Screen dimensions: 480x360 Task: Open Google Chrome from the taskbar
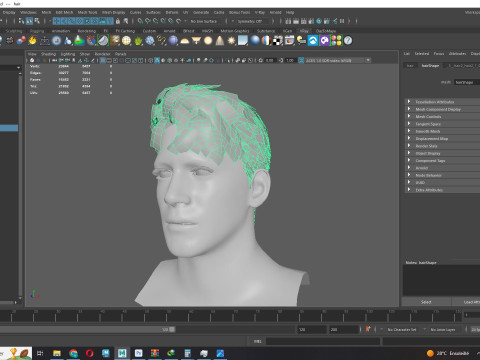[73, 353]
